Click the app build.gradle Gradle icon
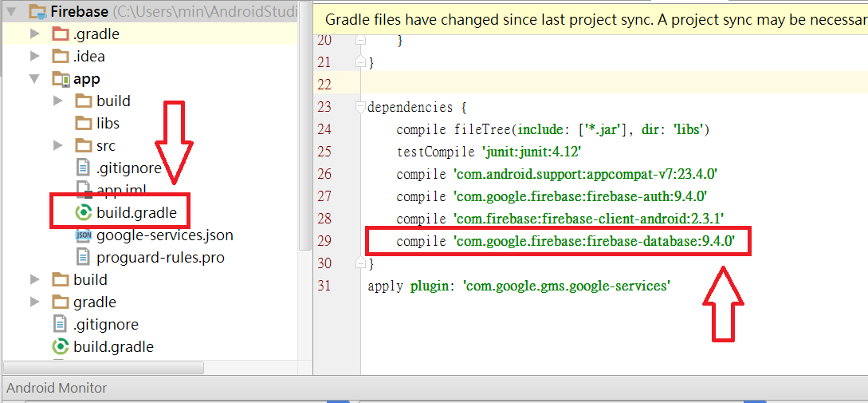This screenshot has height=403, width=868. click(x=83, y=211)
